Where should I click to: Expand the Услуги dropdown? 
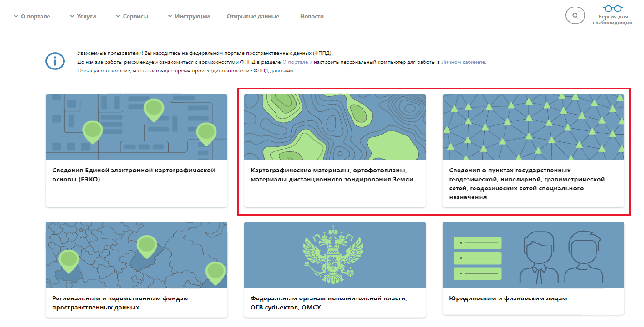point(86,16)
